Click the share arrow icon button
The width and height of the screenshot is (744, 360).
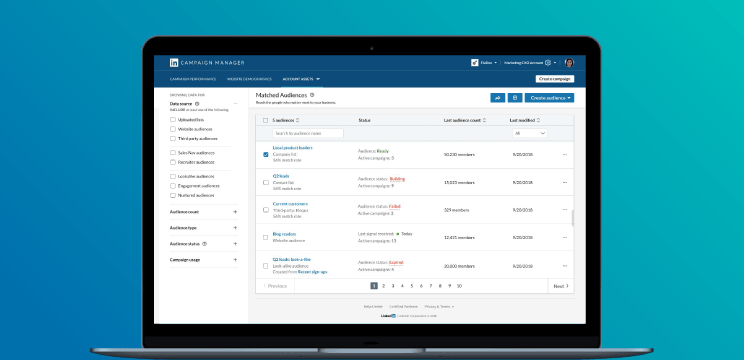pos(498,98)
